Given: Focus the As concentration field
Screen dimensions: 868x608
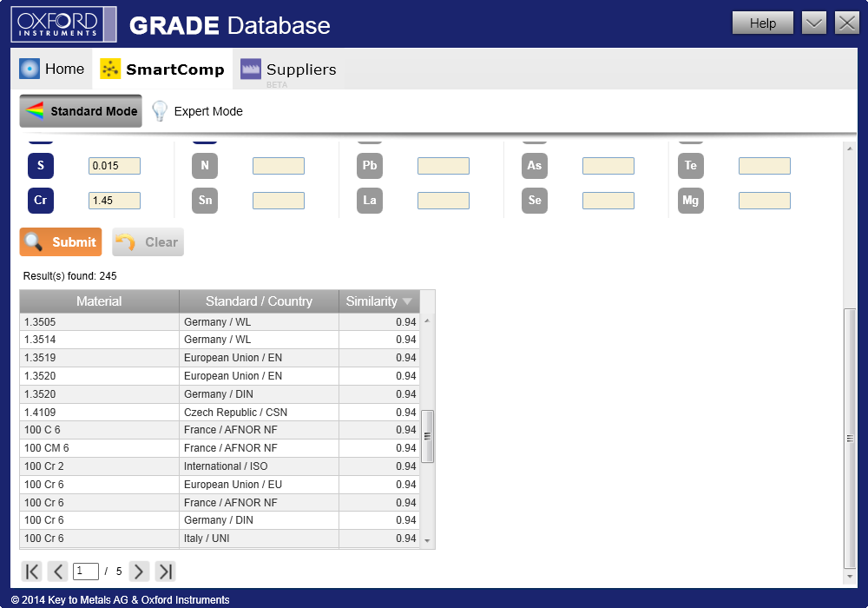Looking at the screenshot, I should coord(608,166).
